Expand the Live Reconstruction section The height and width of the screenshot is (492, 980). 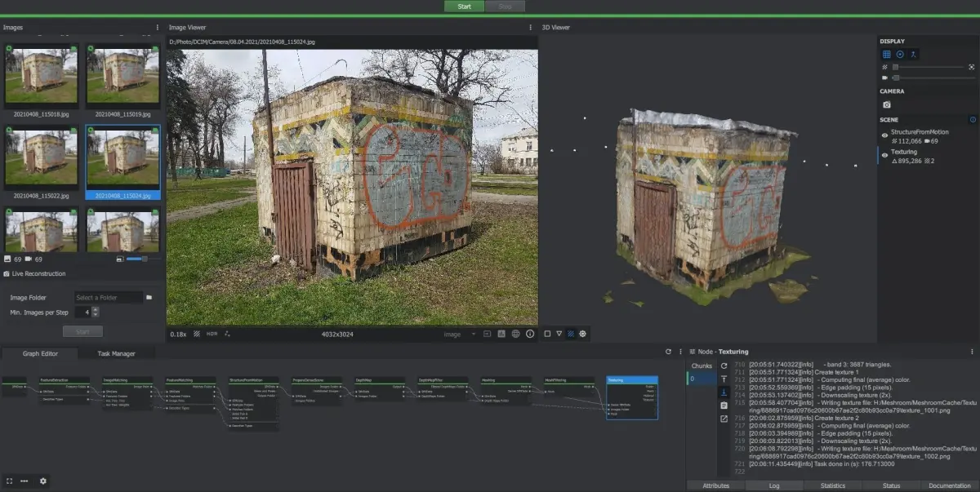[x=34, y=273]
